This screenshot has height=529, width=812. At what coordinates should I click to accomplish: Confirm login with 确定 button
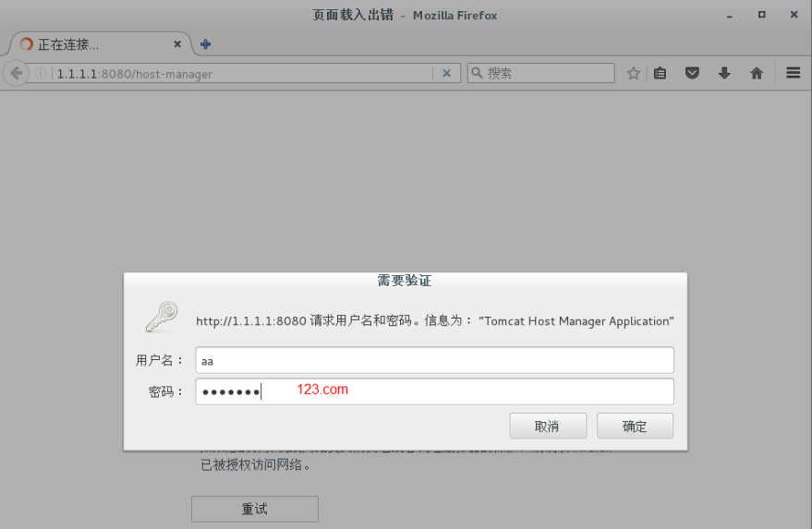(x=635, y=426)
